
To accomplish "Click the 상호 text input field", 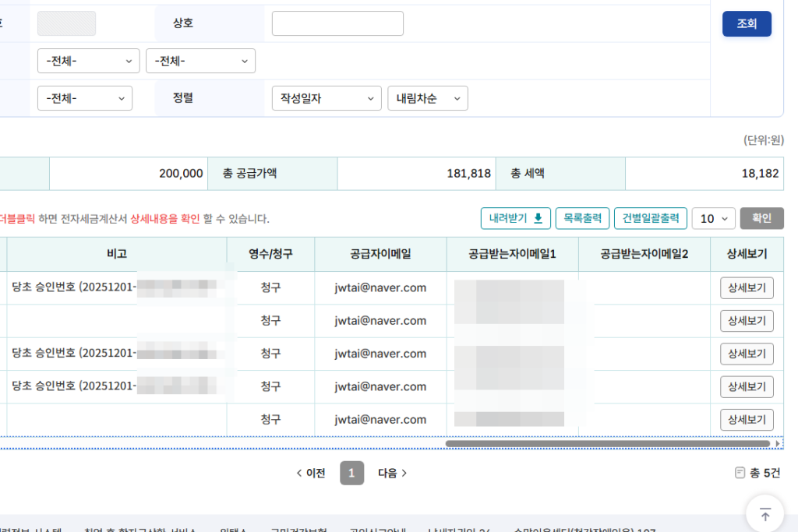I will pyautogui.click(x=337, y=23).
